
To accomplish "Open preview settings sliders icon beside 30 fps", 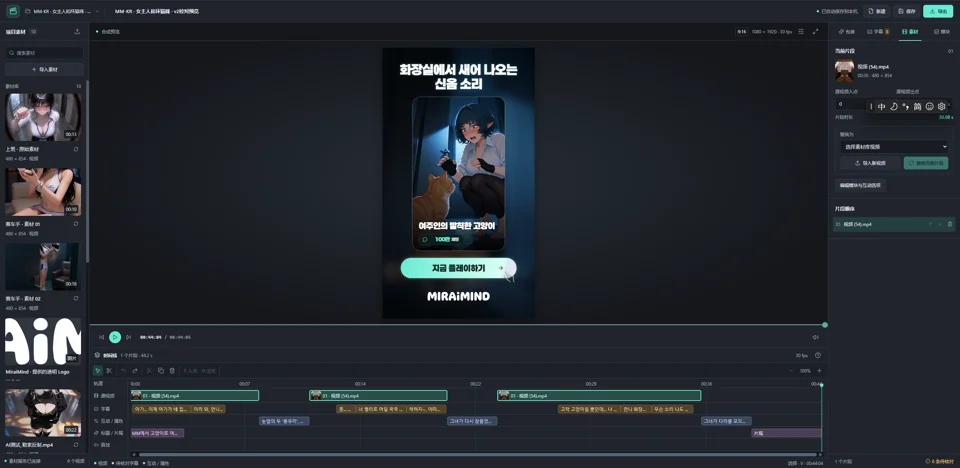I will [x=801, y=31].
